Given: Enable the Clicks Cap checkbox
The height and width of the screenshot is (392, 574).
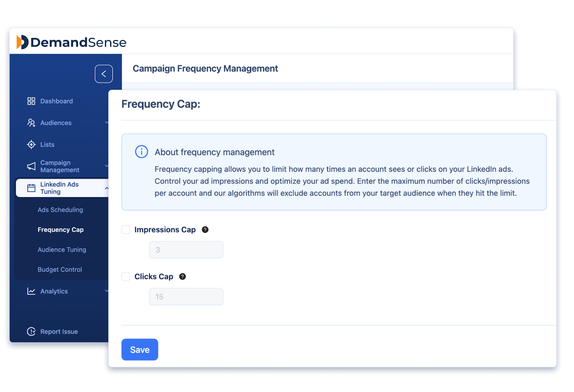Looking at the screenshot, I should coord(126,277).
